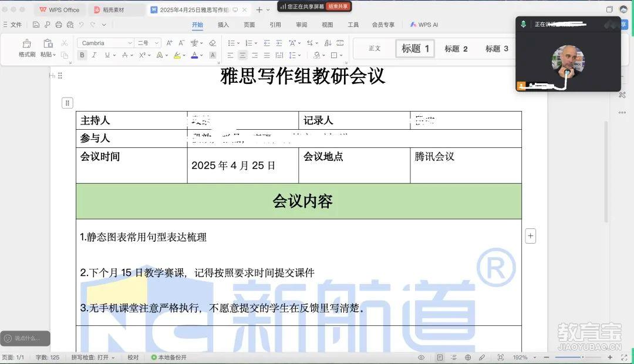Click the Undo arrow
Viewport: 634px width, 364px height.
[x=81, y=25]
